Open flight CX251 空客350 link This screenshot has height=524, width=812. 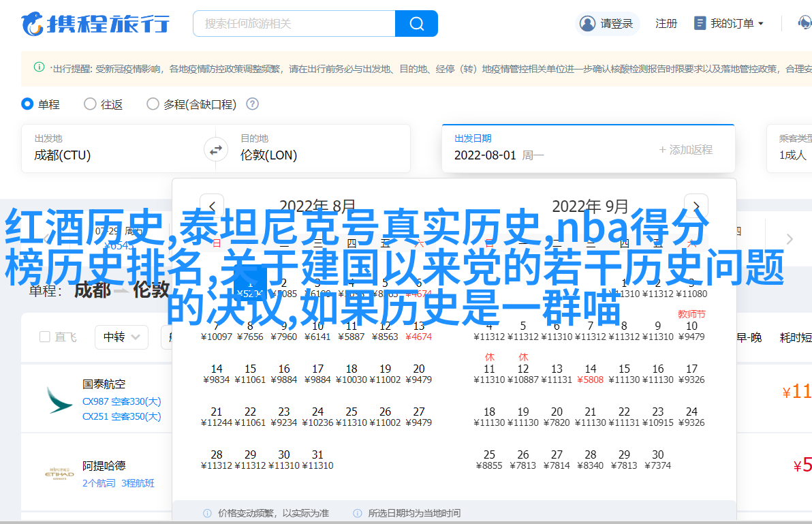pyautogui.click(x=122, y=416)
